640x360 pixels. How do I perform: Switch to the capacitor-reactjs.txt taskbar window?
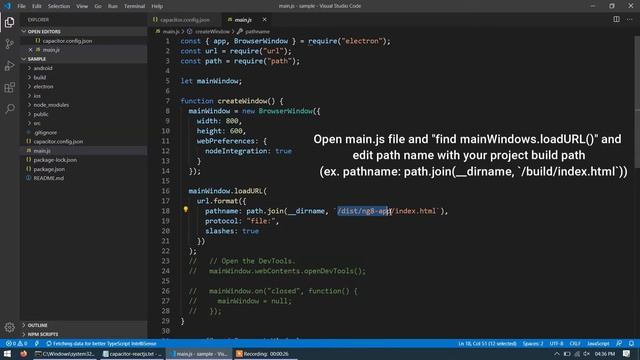(132, 354)
